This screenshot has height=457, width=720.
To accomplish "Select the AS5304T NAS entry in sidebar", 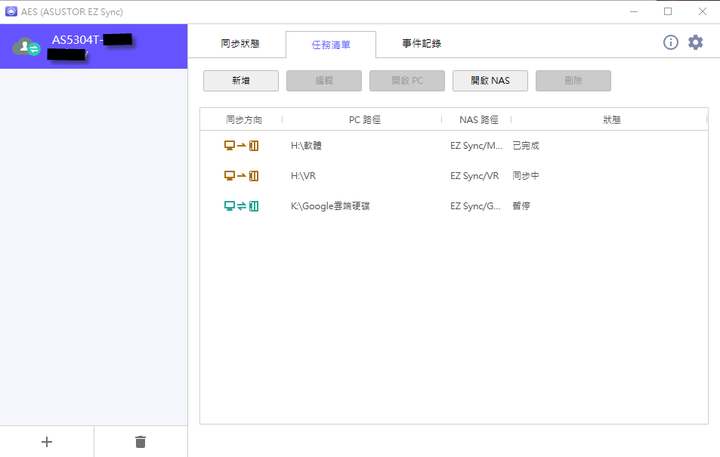I will point(94,46).
